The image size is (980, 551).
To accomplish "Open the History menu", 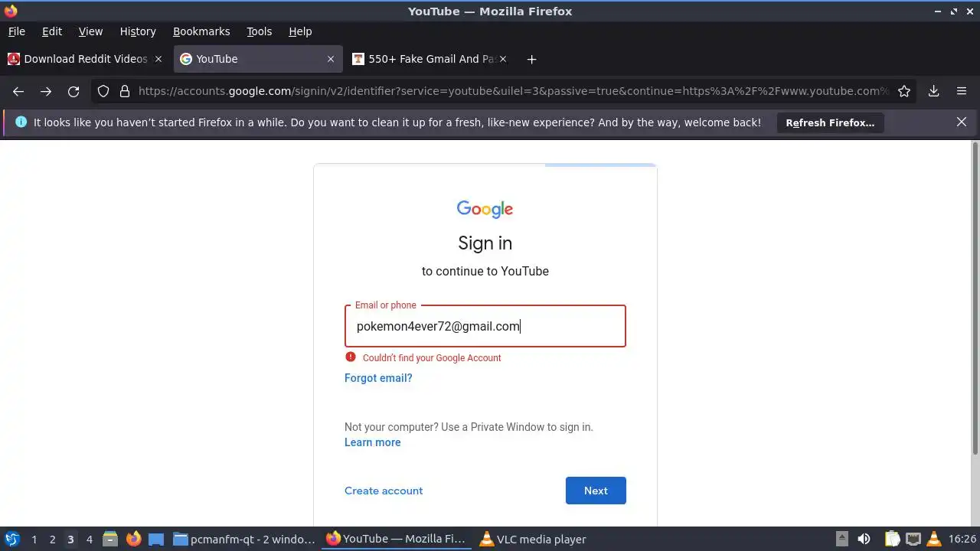I will point(138,31).
